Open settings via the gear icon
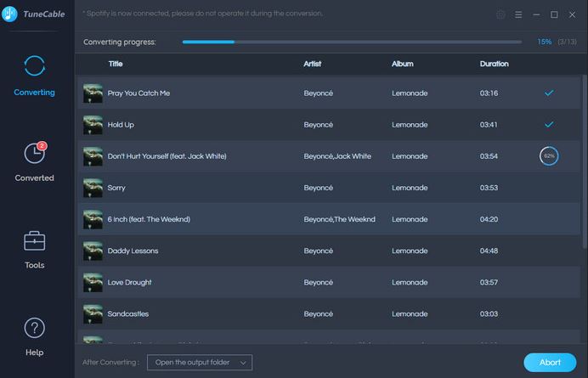 tap(500, 14)
